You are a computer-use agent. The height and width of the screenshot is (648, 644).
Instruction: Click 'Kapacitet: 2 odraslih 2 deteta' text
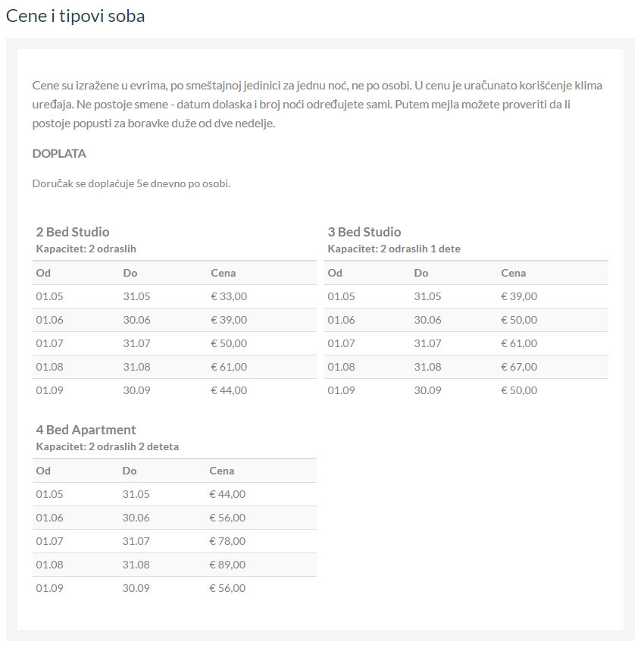108,446
